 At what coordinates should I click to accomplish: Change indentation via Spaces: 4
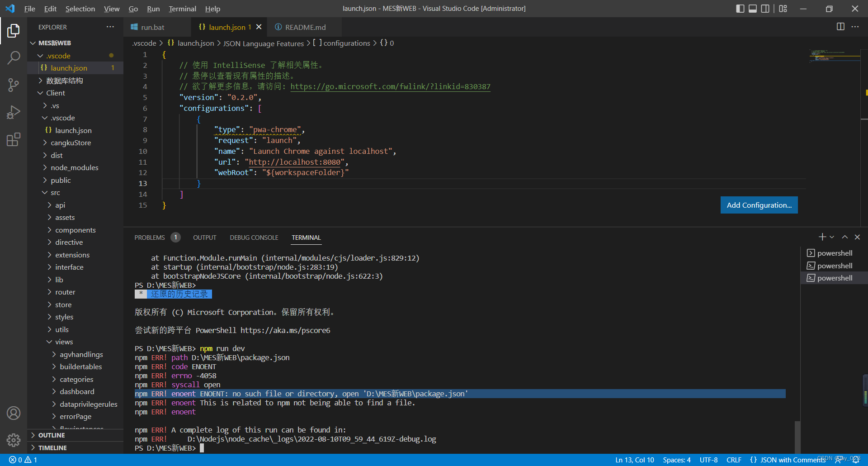pyautogui.click(x=677, y=460)
